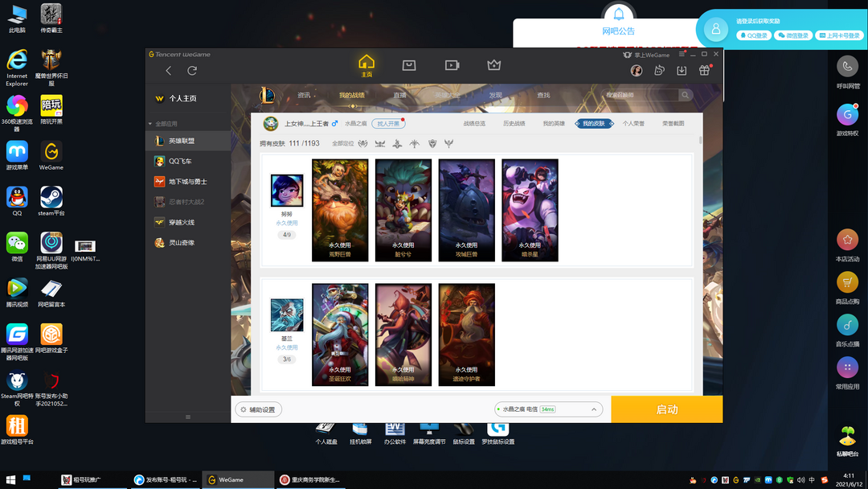The height and width of the screenshot is (489, 868).
Task: Open the 查找 tab
Action: pyautogui.click(x=543, y=95)
